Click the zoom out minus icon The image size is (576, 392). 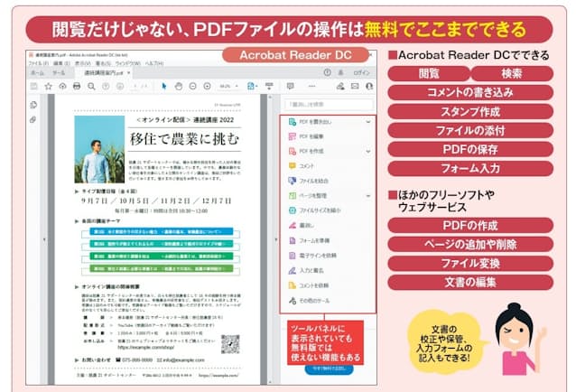pyautogui.click(x=193, y=86)
